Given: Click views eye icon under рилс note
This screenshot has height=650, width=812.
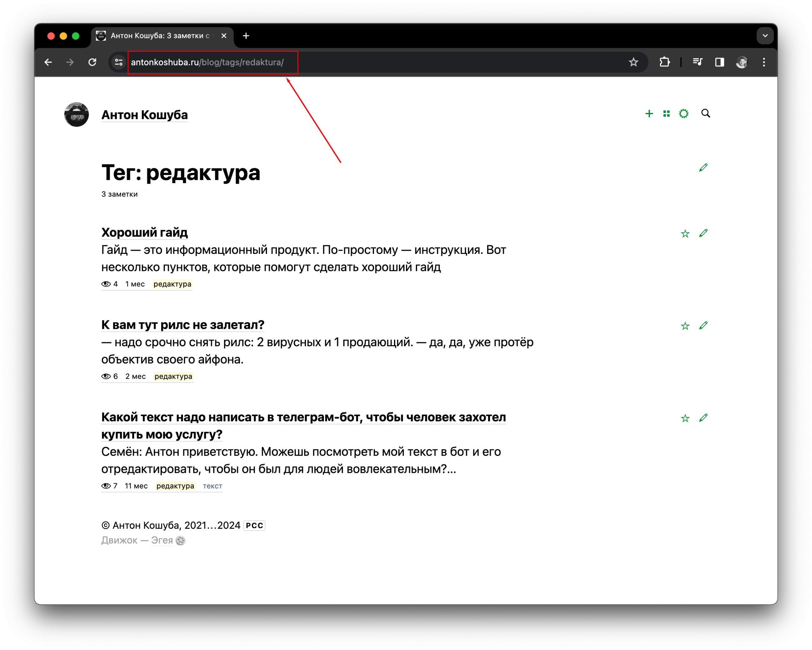Looking at the screenshot, I should [106, 376].
